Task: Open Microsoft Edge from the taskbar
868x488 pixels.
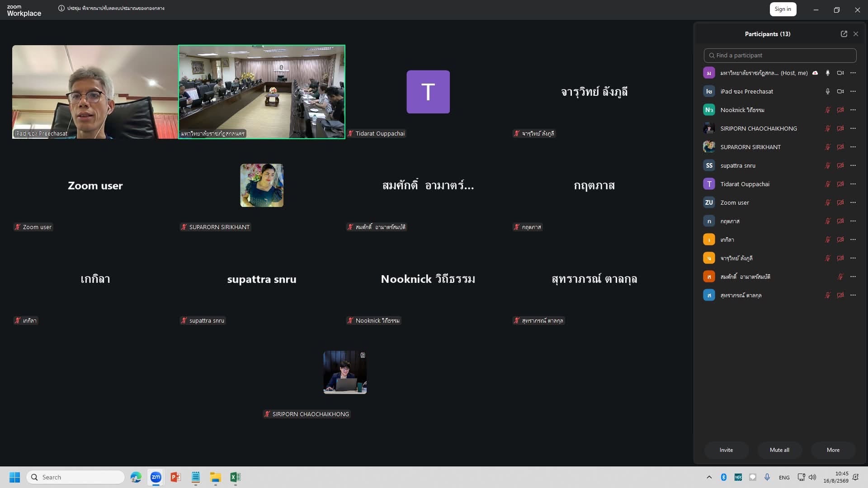Action: [136, 477]
